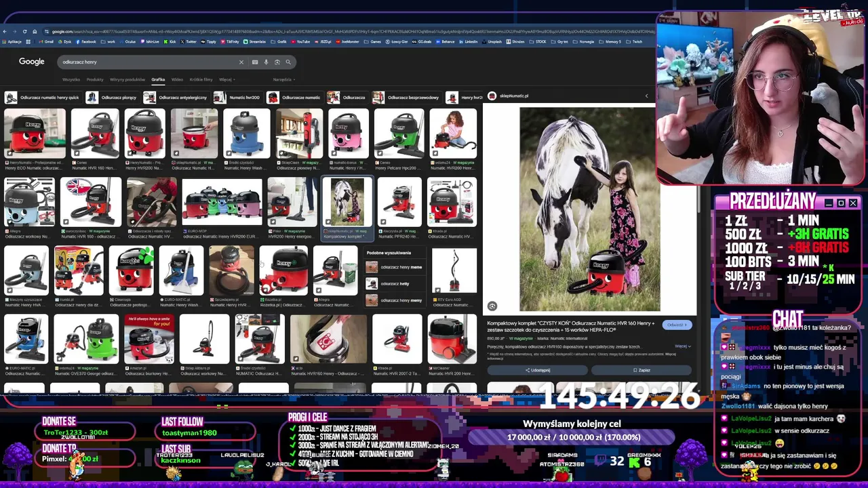Click the browser address bar URL
868x488 pixels.
click(349, 31)
